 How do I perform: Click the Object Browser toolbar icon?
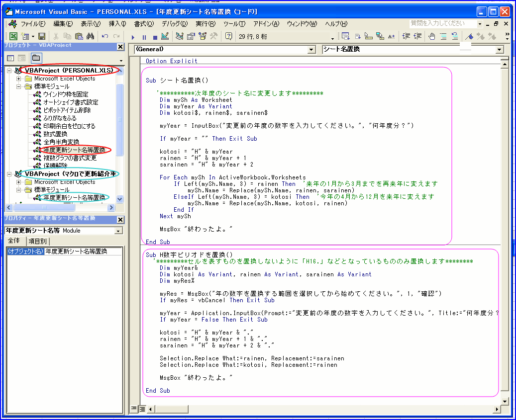click(x=202, y=36)
